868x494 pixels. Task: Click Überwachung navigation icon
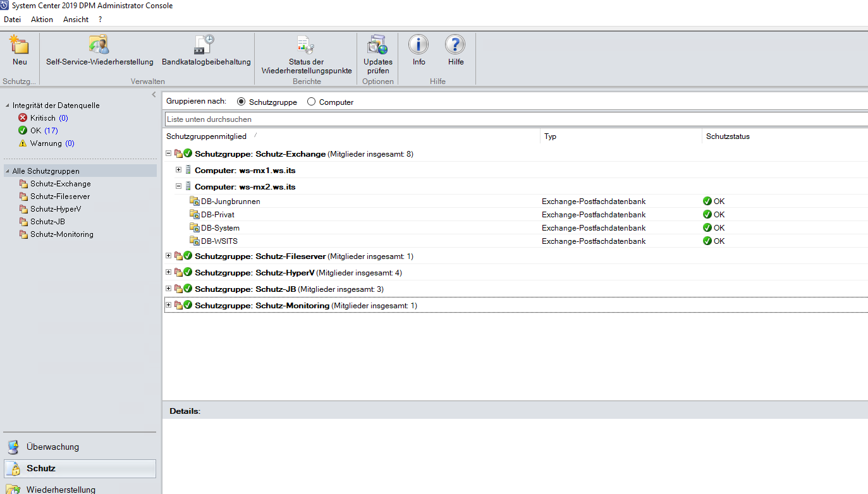pos(13,447)
